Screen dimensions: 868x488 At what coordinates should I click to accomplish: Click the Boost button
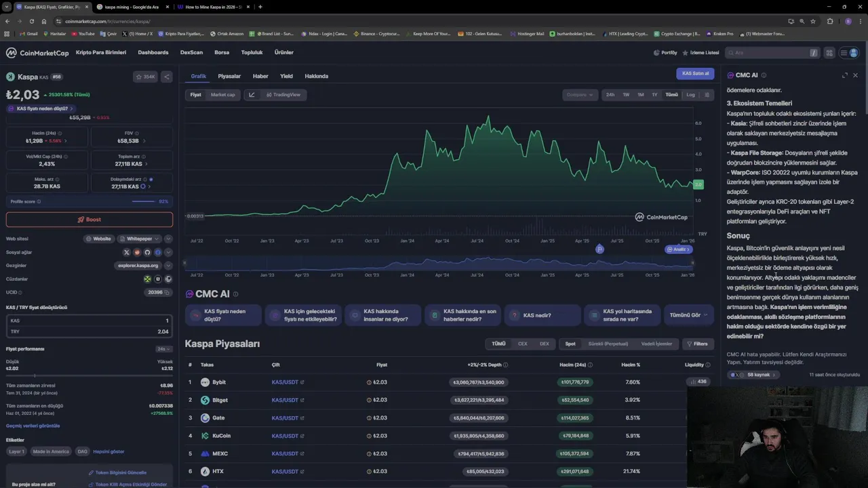90,220
